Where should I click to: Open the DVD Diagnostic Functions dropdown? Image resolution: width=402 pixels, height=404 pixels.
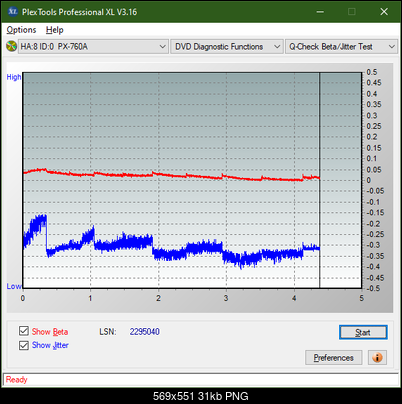click(x=227, y=47)
